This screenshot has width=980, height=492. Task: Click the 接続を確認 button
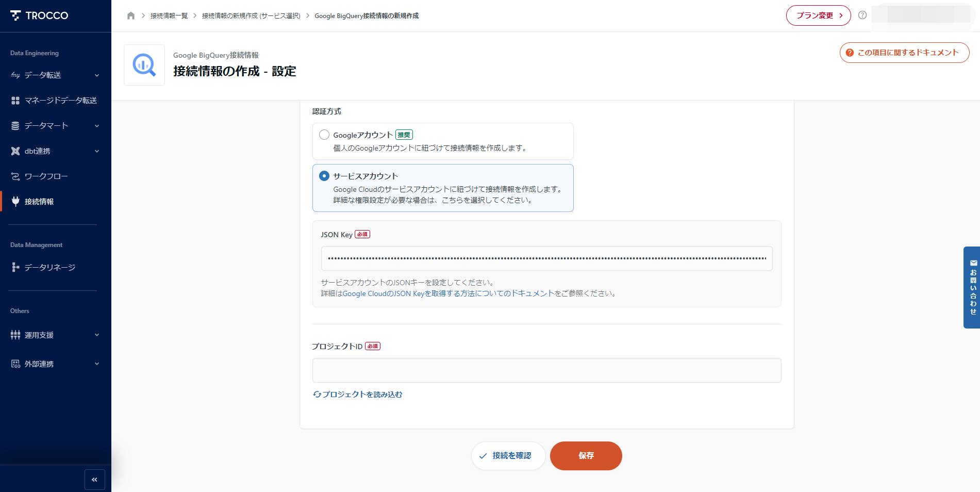[x=508, y=456]
